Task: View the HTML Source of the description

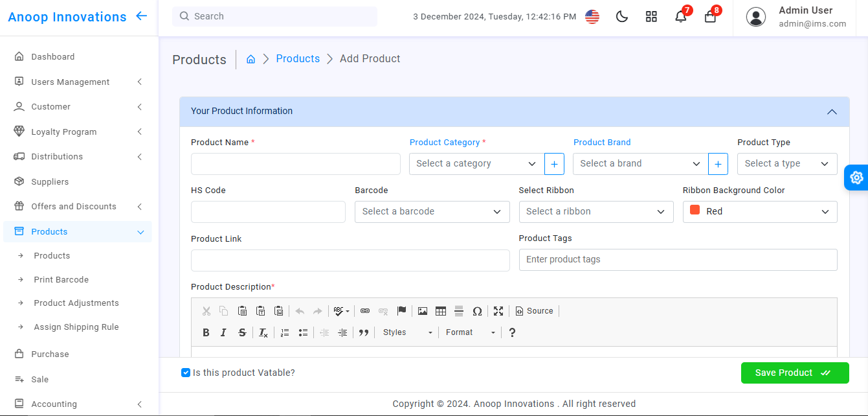Action: click(x=534, y=311)
